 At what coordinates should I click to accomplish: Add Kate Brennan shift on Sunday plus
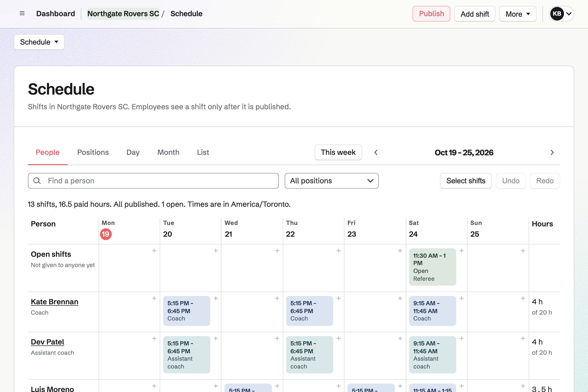point(523,298)
